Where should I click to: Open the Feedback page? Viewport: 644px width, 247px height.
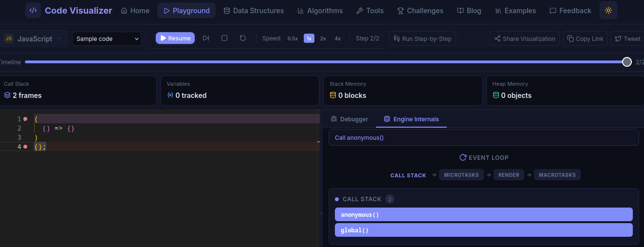point(570,10)
